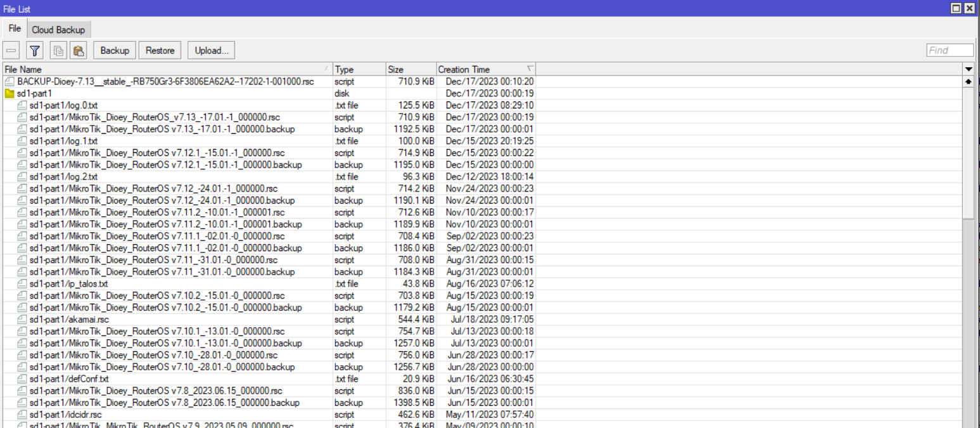980x428 pixels.
Task: Click the sd1-part1 yellow folder icon
Action: (10, 93)
